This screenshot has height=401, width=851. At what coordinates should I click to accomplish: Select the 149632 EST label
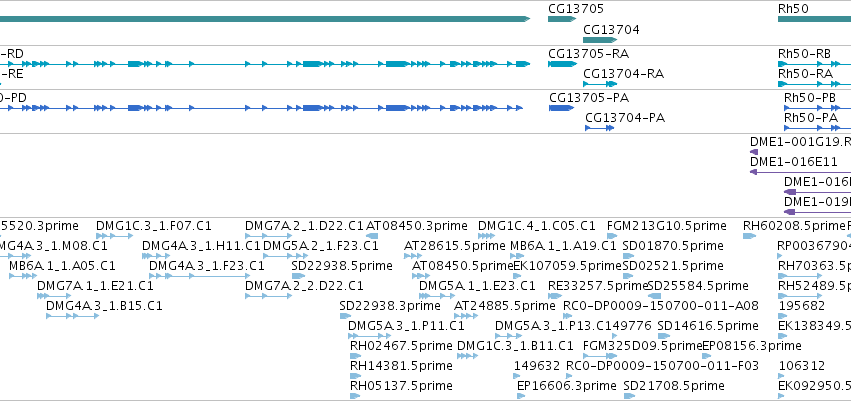coord(537,366)
